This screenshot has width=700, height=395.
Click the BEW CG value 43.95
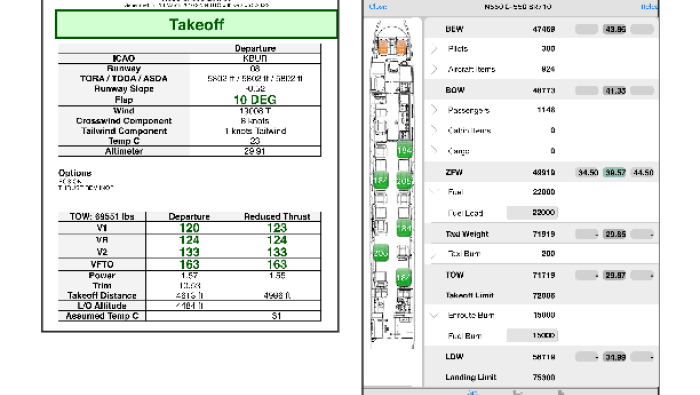click(x=615, y=29)
